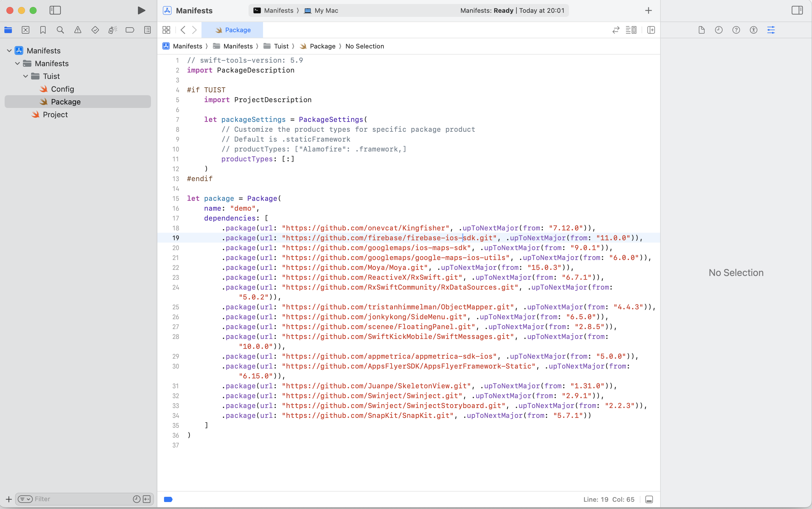Open the Issue navigator
Viewport: 812px width, 509px height.
(78, 30)
